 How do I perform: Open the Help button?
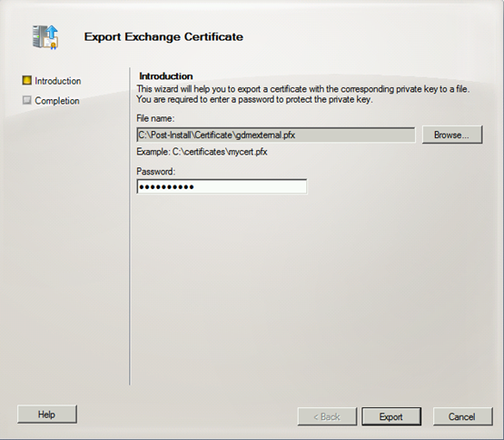point(47,415)
